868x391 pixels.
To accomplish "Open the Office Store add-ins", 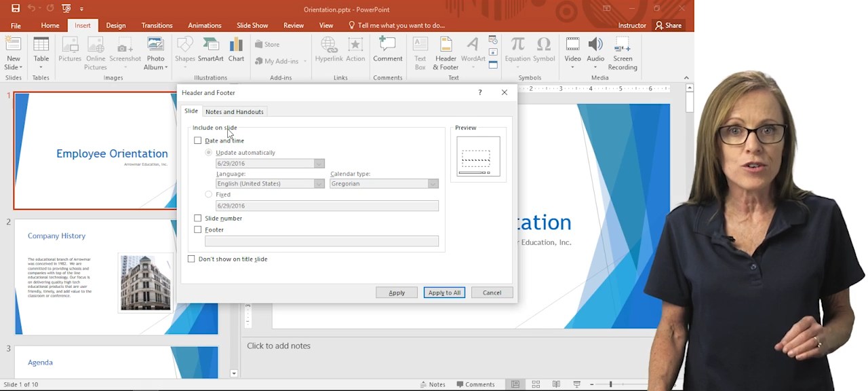I will click(x=267, y=45).
